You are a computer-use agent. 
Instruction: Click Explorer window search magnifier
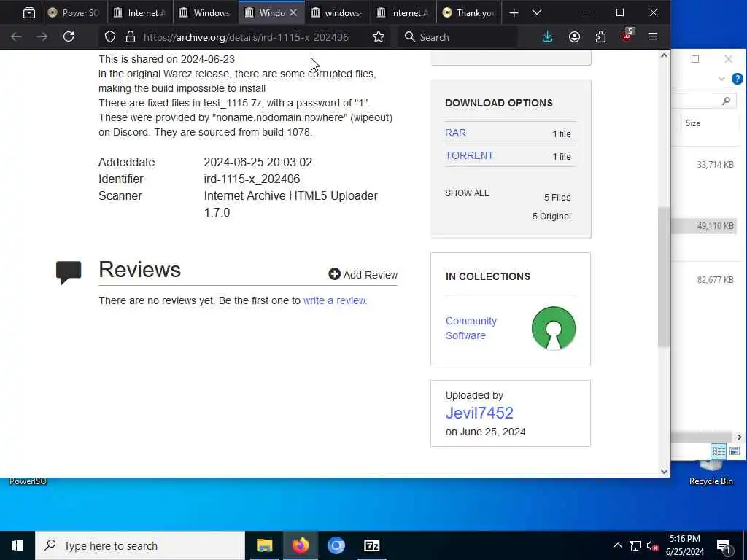726,101
